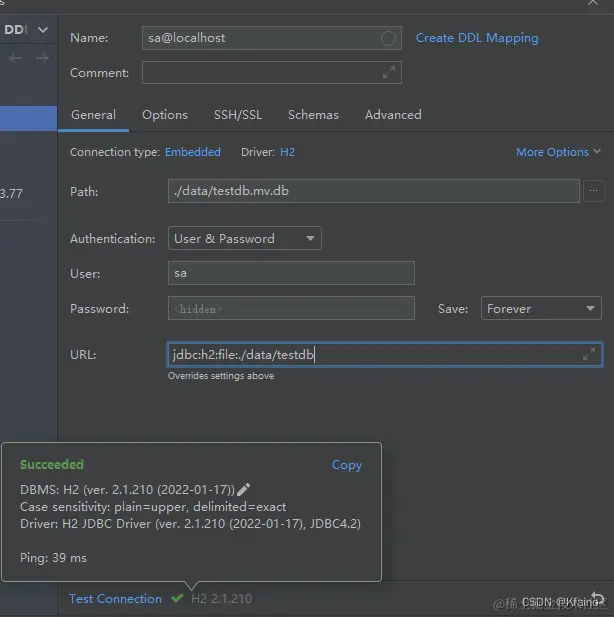Click into the URL field
Screen dimensions: 614x617
(x=385, y=355)
